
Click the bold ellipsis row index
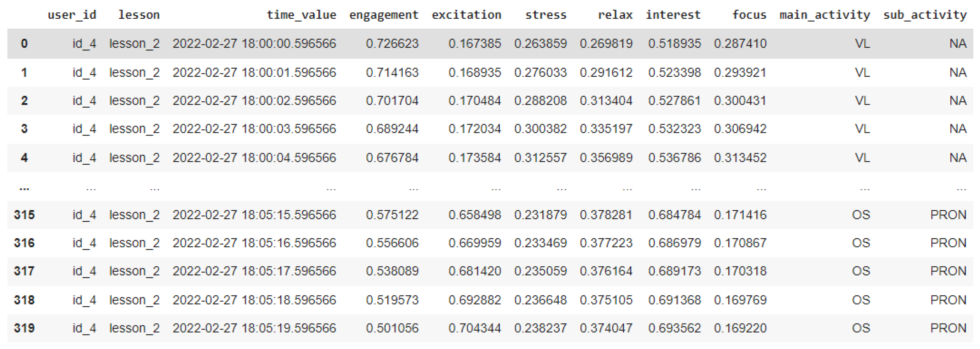pos(24,187)
